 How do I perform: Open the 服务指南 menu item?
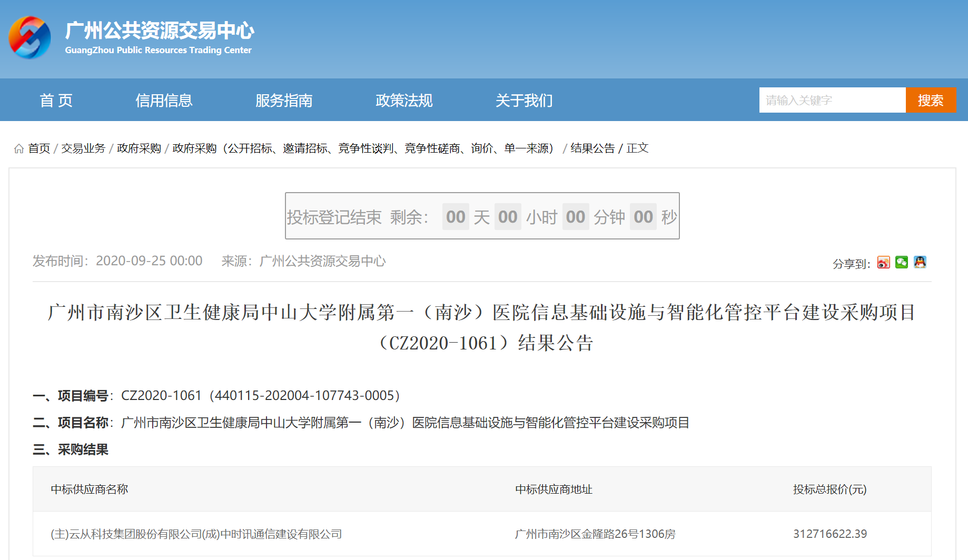click(x=284, y=100)
